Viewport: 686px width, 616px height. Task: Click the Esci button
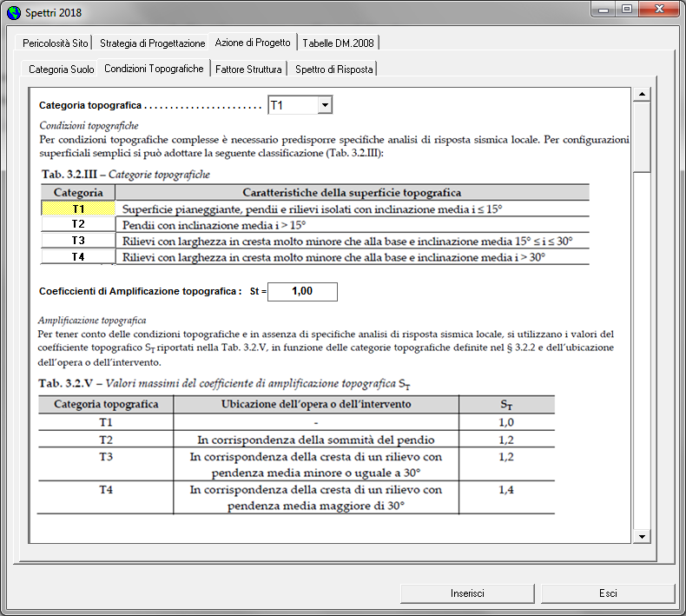tap(608, 593)
